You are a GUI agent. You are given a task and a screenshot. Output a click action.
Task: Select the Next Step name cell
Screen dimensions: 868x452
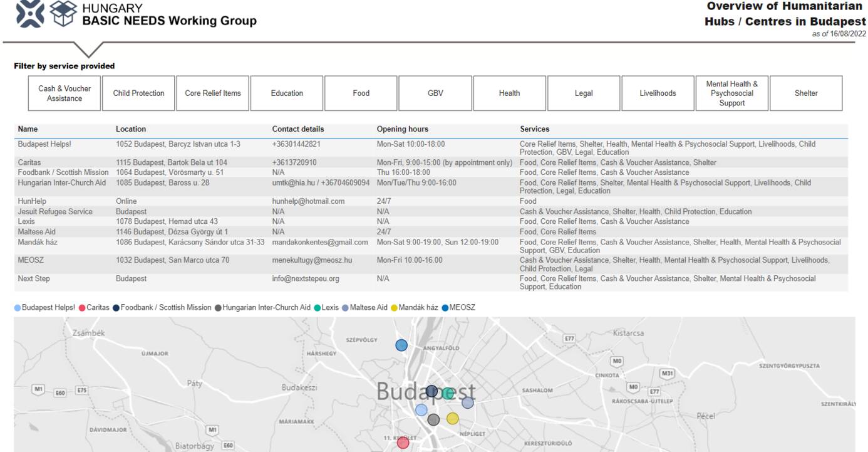coord(34,278)
